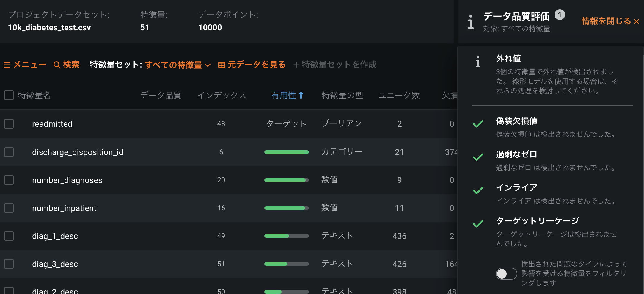644x294 pixels.
Task: Click the importance sort arrow icon
Action: pyautogui.click(x=301, y=95)
